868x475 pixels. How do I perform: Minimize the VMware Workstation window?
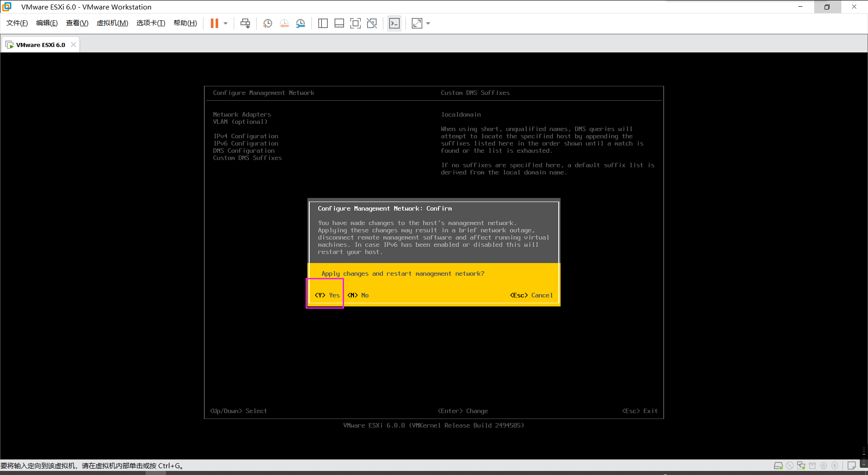(800, 7)
